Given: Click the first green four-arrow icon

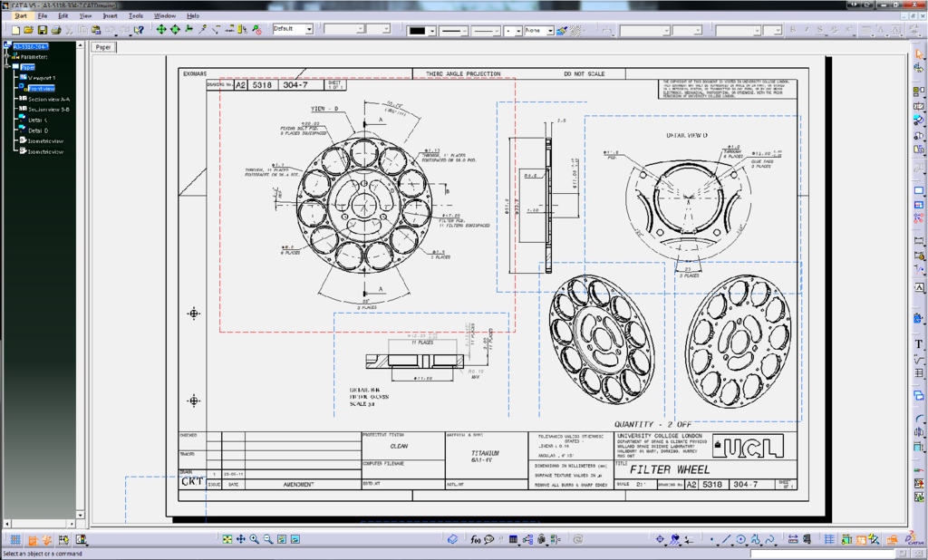Looking at the screenshot, I should (x=161, y=29).
